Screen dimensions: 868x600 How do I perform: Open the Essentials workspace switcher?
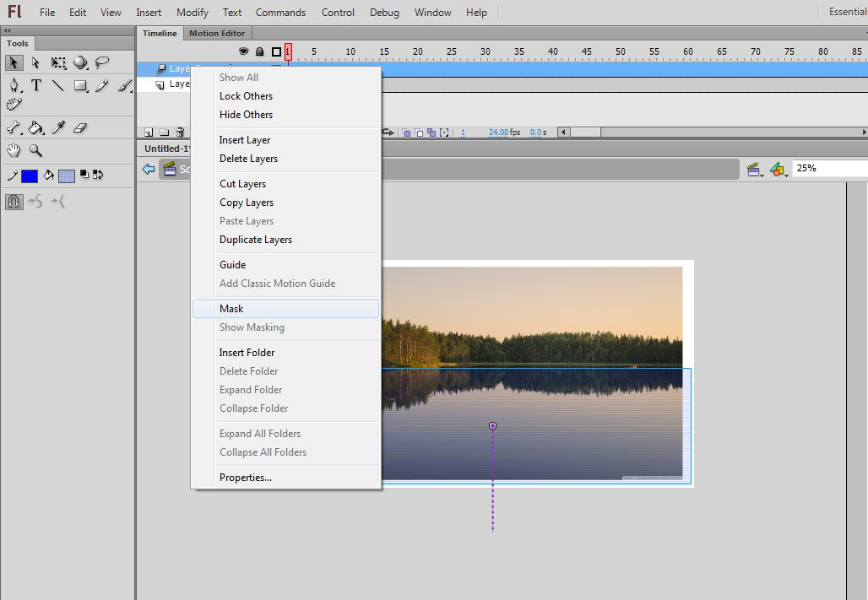tap(848, 12)
